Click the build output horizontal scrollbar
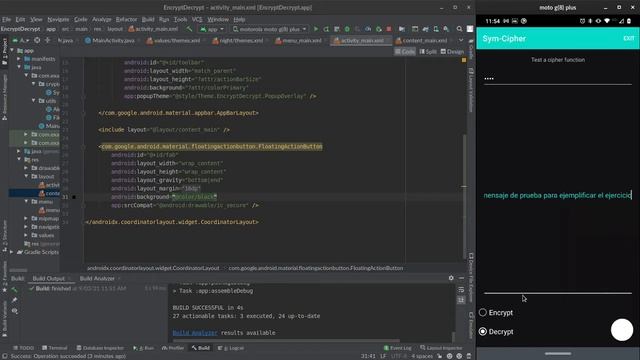Screen dimensions: 640x360 click(286, 340)
